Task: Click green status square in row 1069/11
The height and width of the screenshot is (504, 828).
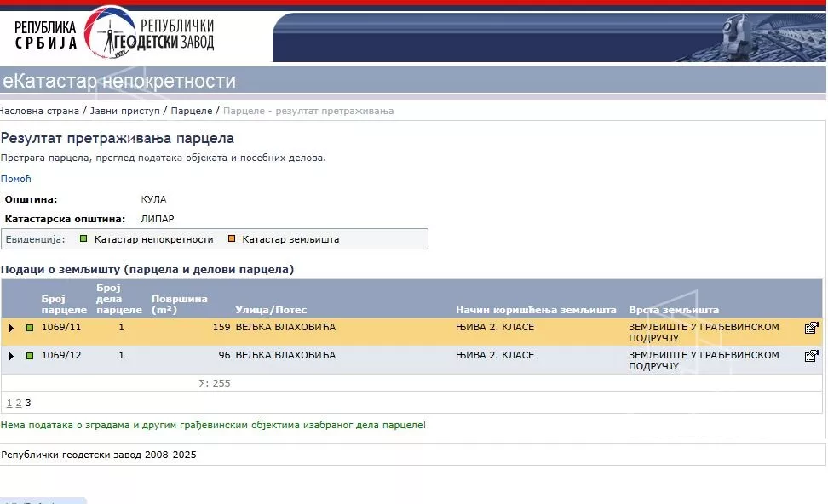Action: pos(30,328)
